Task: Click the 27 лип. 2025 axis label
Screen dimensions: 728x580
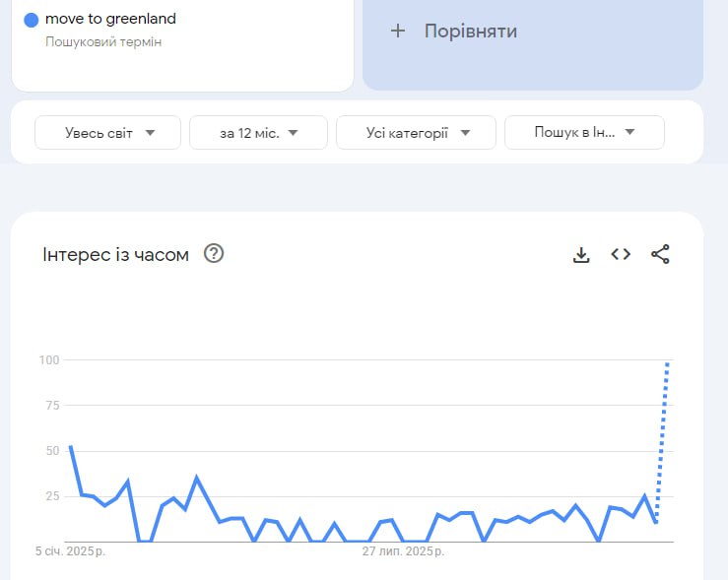Action: pos(398,550)
